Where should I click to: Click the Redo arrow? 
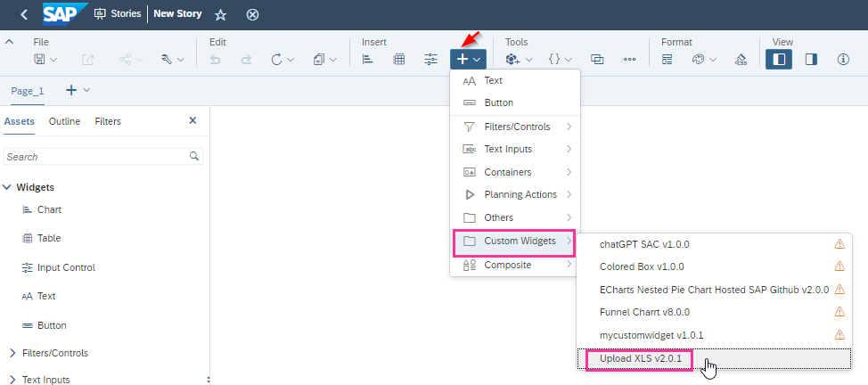(246, 60)
